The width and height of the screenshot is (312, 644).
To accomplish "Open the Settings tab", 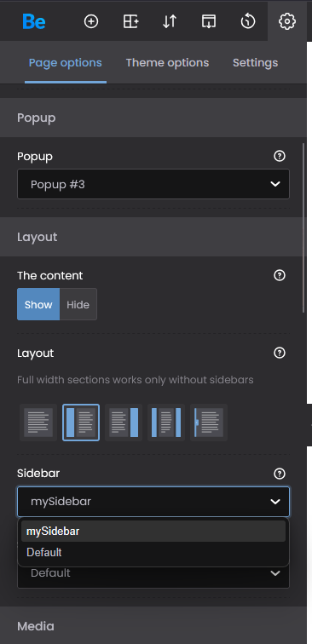I will pyautogui.click(x=255, y=63).
